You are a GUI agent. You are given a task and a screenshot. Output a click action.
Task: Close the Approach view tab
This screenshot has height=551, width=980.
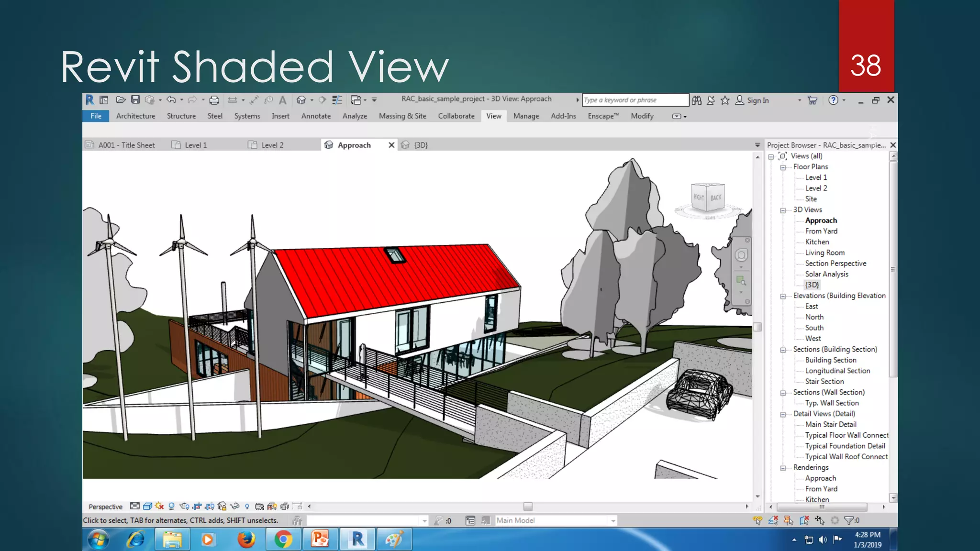click(391, 145)
